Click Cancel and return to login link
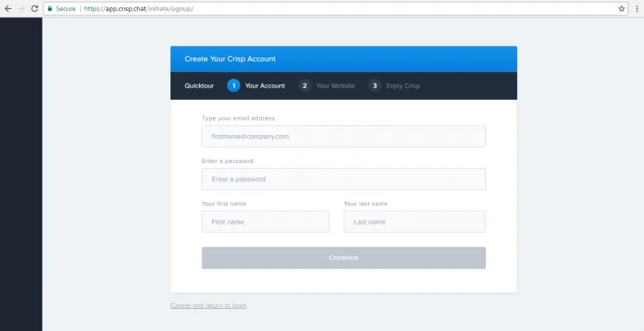Viewport: 644px width, 331px height. [x=209, y=306]
